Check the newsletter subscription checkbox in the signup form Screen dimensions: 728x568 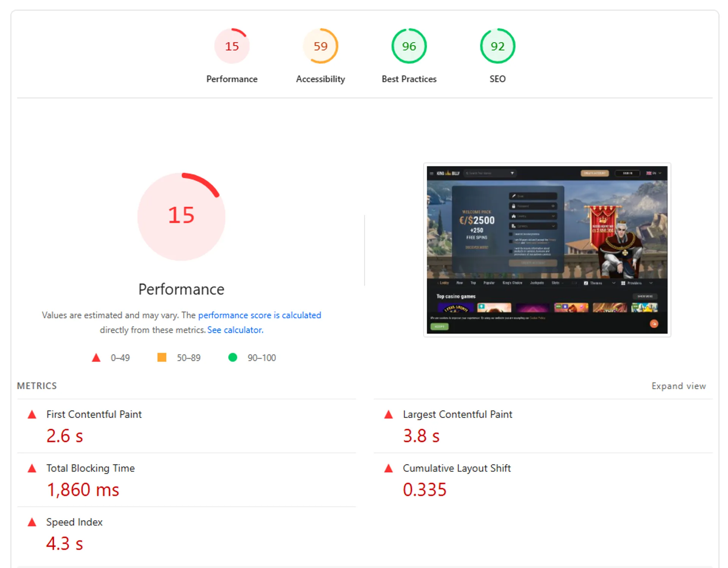[511, 234]
